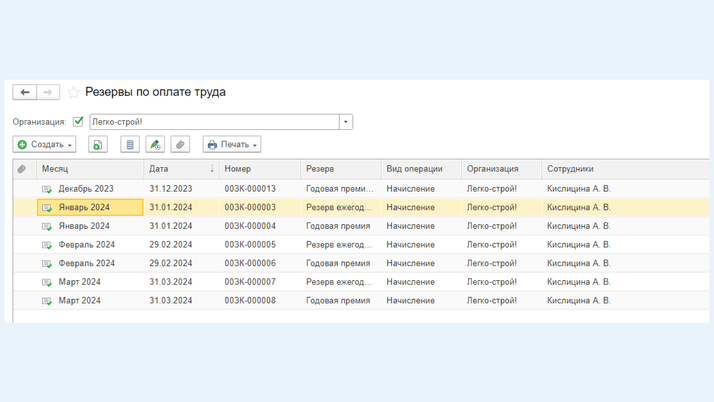Screen dimensions: 714x402
Task: Click the posted document icon for Декабрь 2023
Action: [x=47, y=189]
